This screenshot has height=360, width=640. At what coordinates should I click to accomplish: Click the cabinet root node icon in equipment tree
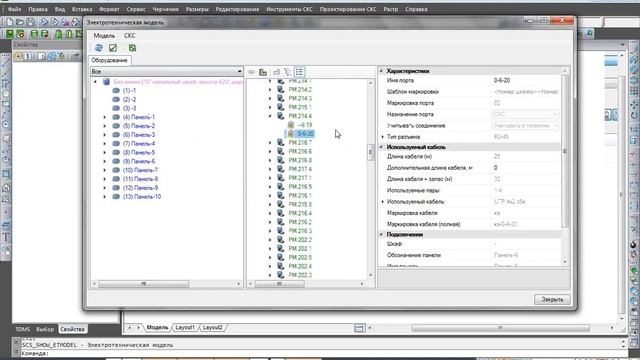tap(107, 82)
